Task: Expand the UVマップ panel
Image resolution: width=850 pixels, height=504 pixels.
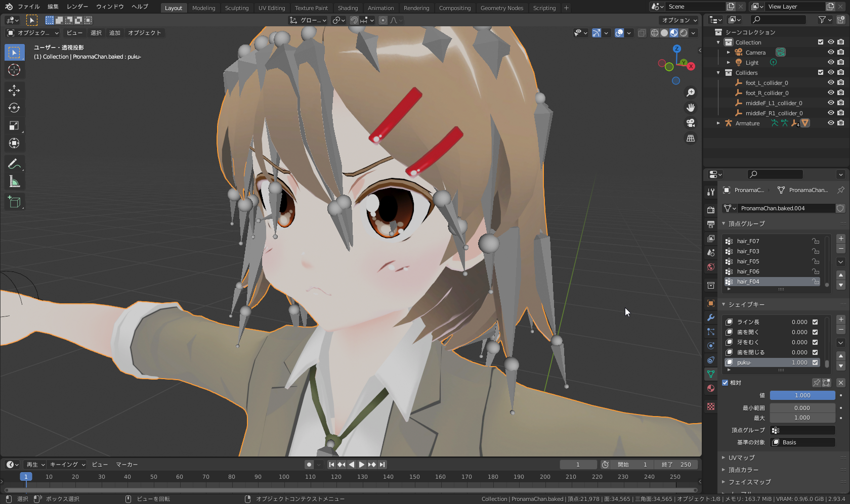Action: (724, 457)
